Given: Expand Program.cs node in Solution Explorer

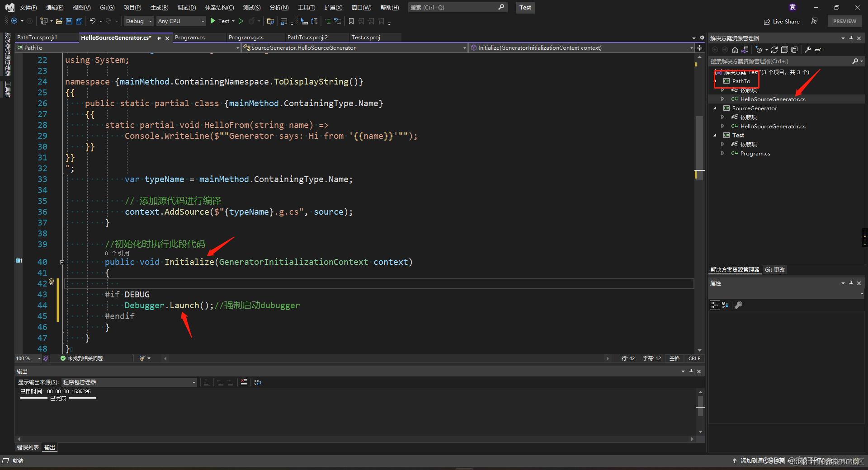Looking at the screenshot, I should (722, 154).
